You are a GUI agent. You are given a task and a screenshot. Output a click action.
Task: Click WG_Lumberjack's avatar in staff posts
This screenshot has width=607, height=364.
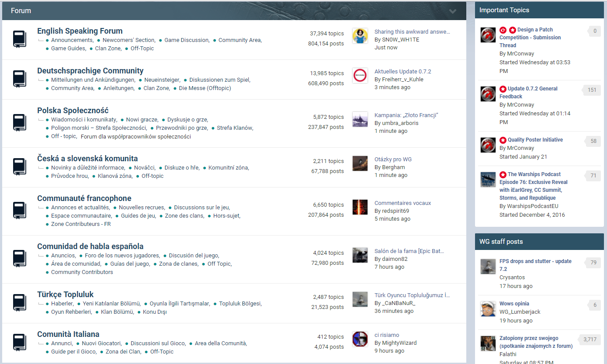(488, 309)
